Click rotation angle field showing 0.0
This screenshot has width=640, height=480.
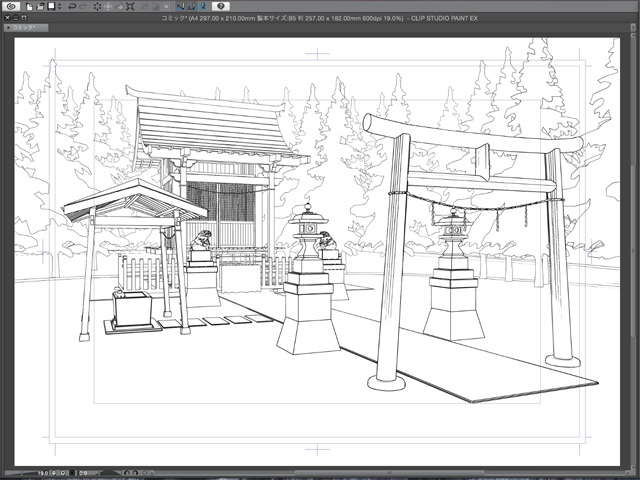point(83,473)
